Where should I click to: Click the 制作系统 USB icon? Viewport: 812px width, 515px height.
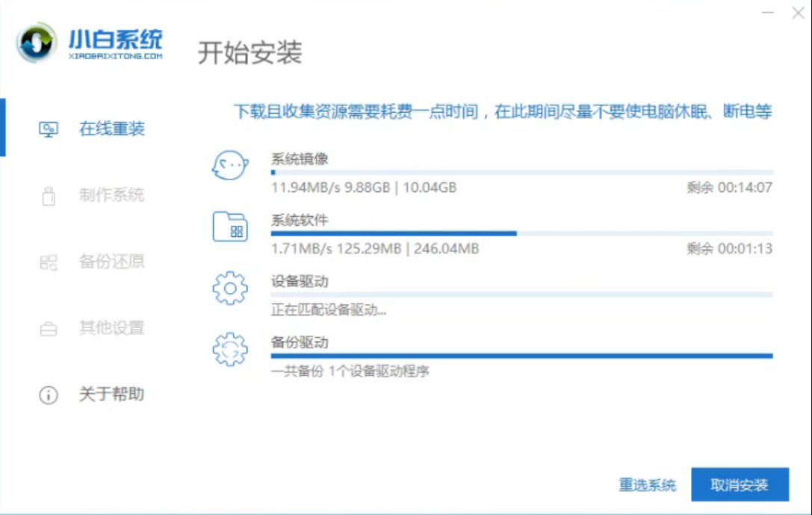[x=49, y=196]
